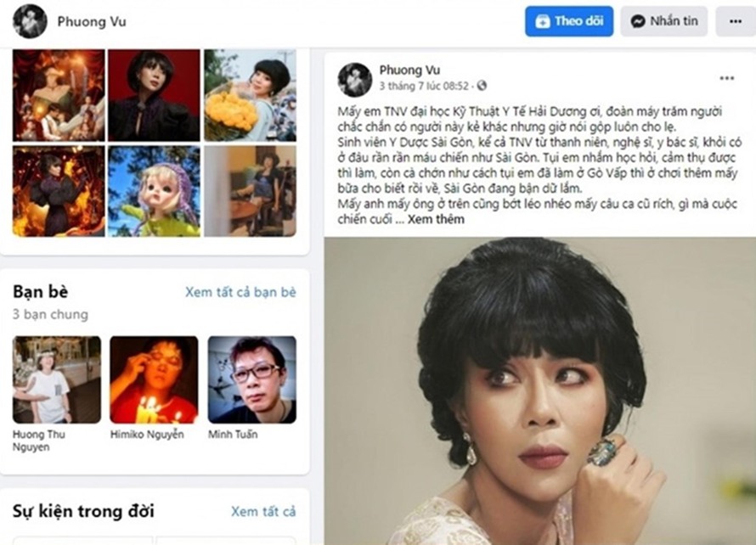Open the three-dots profile options menu

[736, 21]
